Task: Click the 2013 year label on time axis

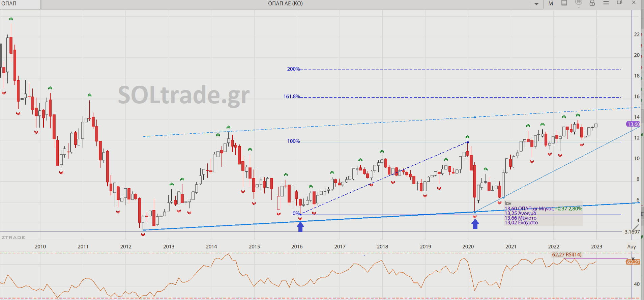Action: pyautogui.click(x=169, y=247)
